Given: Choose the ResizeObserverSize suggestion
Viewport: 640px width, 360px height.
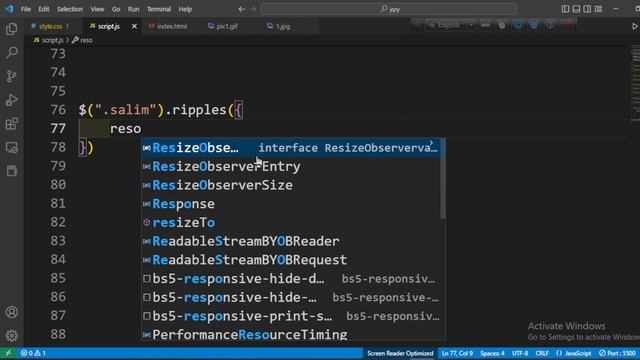Looking at the screenshot, I should pyautogui.click(x=291, y=185).
